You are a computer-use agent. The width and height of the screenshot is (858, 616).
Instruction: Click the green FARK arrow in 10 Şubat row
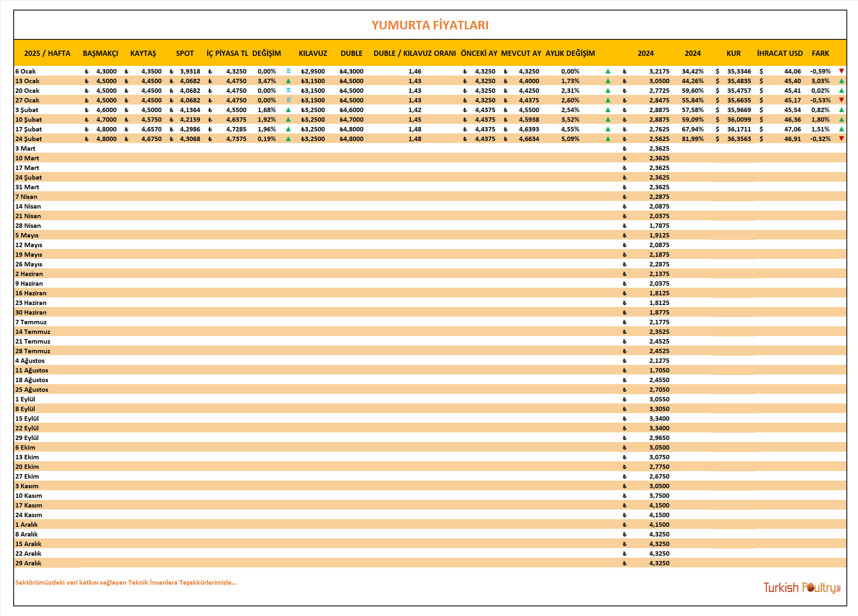[x=841, y=119]
